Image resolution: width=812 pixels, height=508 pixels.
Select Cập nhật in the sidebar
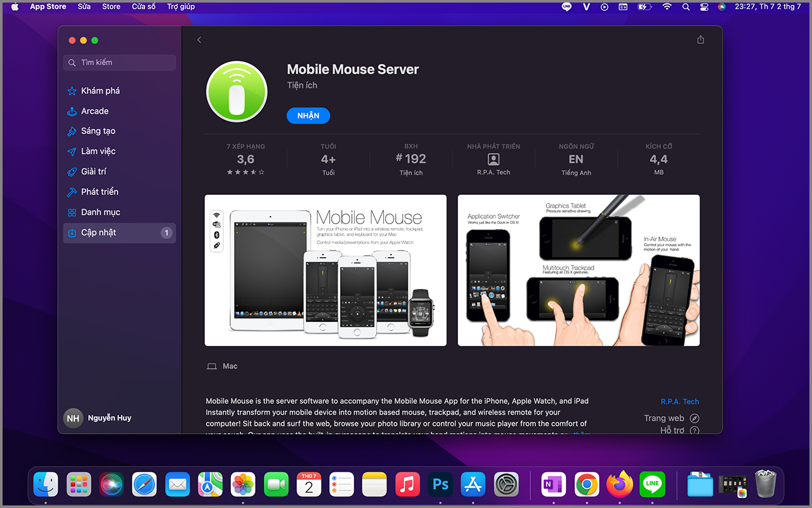120,232
